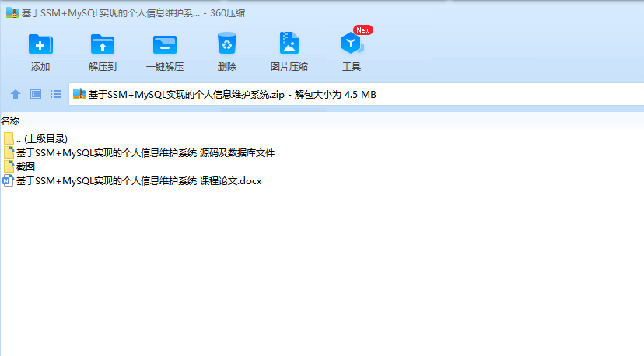Click the red New badge on 工具
The width and height of the screenshot is (644, 356).
tap(363, 30)
